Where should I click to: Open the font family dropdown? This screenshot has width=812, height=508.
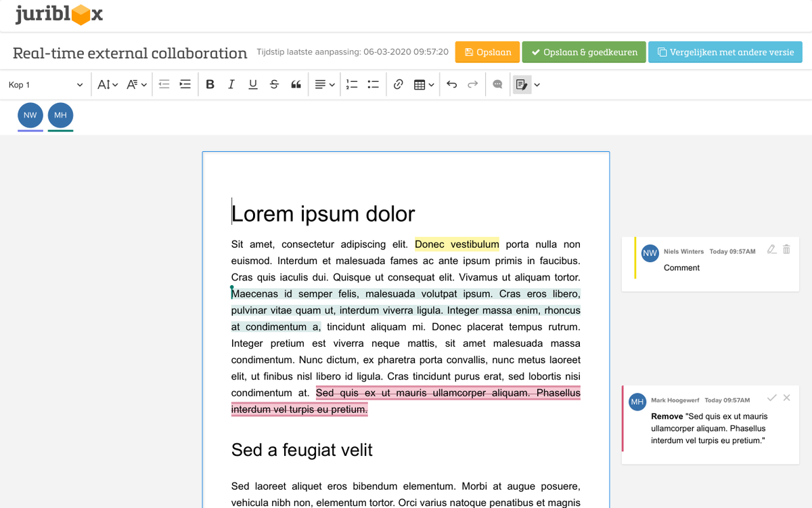click(x=136, y=85)
